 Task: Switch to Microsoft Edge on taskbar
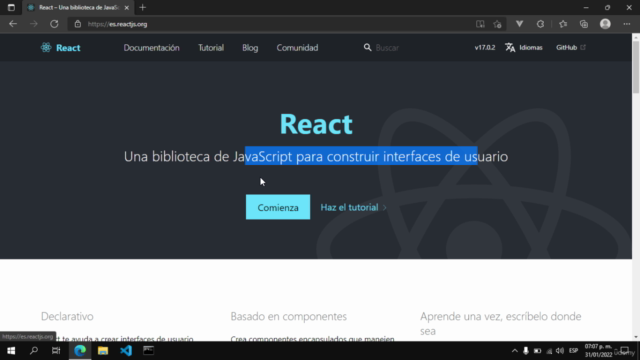click(80, 351)
